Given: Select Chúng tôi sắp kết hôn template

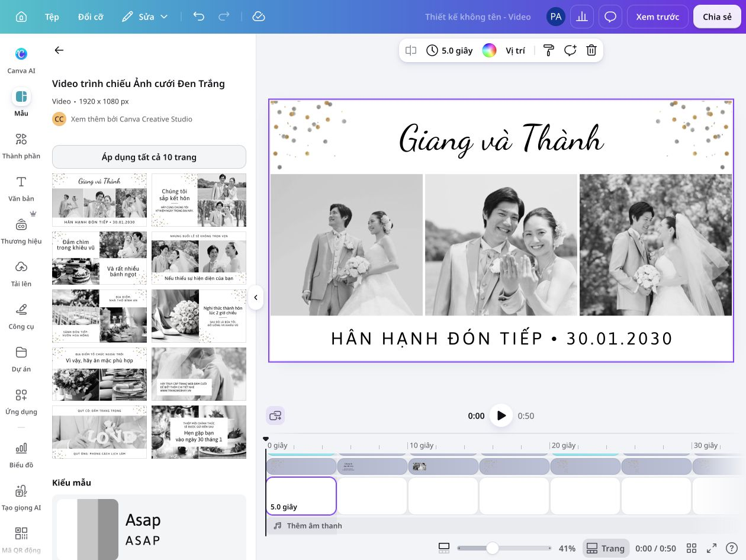Looking at the screenshot, I should 199,200.
